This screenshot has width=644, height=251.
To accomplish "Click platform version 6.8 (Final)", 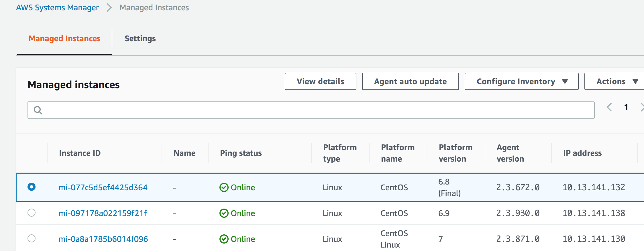I will coord(449,187).
